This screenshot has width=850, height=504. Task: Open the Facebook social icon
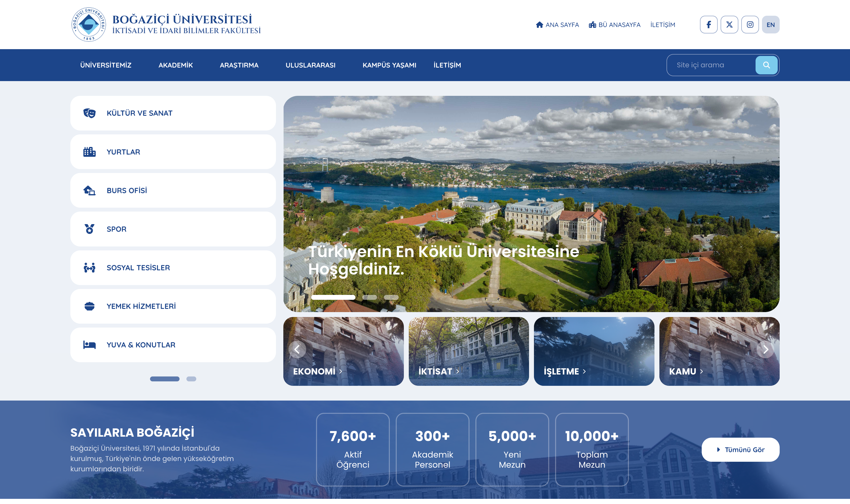point(708,25)
